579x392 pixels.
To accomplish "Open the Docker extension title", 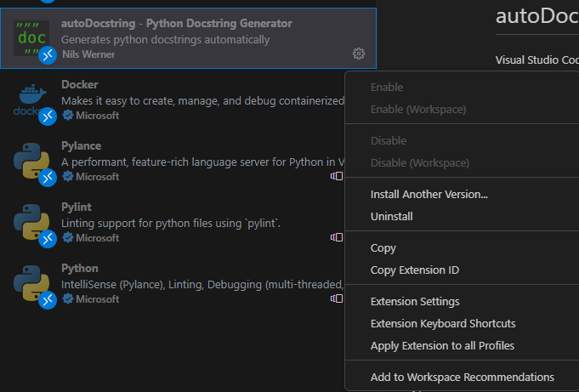I will [x=80, y=84].
